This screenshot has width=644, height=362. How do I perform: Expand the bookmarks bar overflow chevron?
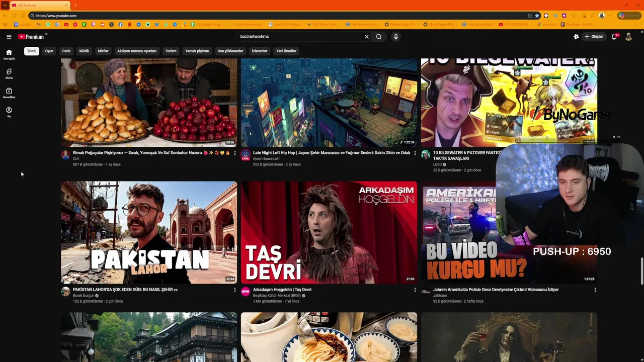635,24
